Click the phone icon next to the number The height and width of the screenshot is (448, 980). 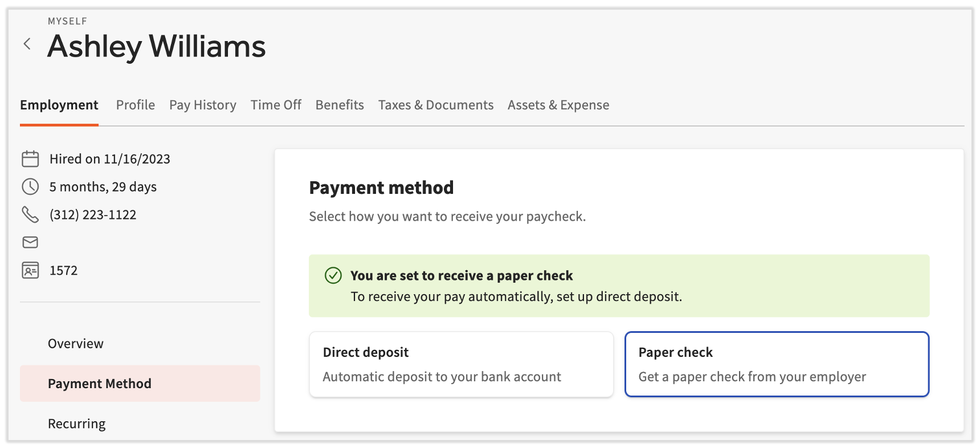click(x=30, y=214)
